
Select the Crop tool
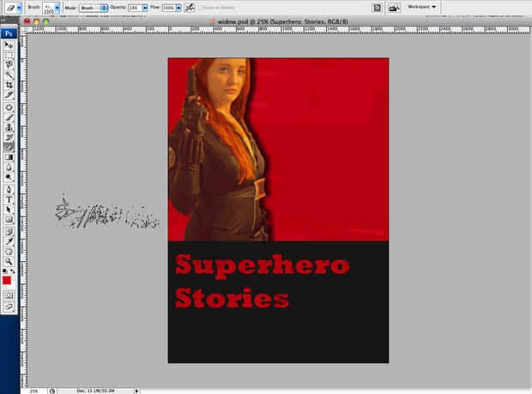(9, 85)
